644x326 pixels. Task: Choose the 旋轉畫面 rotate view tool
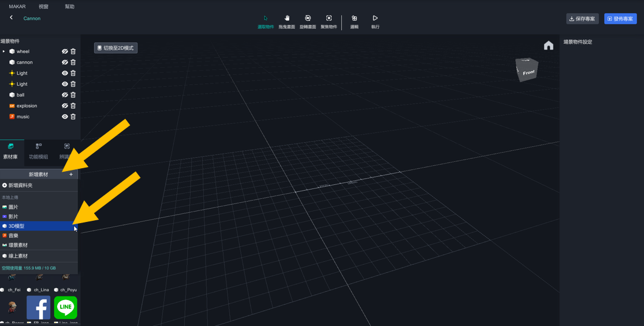coord(308,21)
